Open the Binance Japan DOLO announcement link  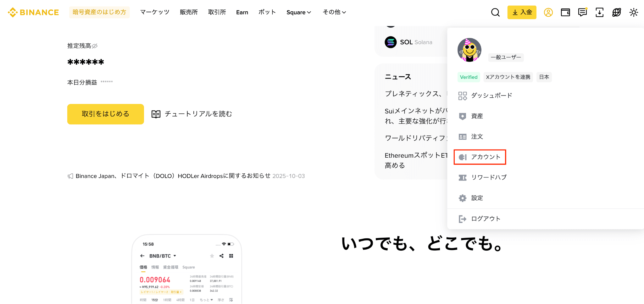coord(172,176)
